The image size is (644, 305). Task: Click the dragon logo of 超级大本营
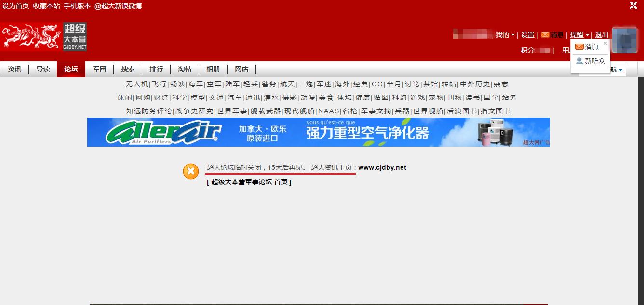click(32, 37)
